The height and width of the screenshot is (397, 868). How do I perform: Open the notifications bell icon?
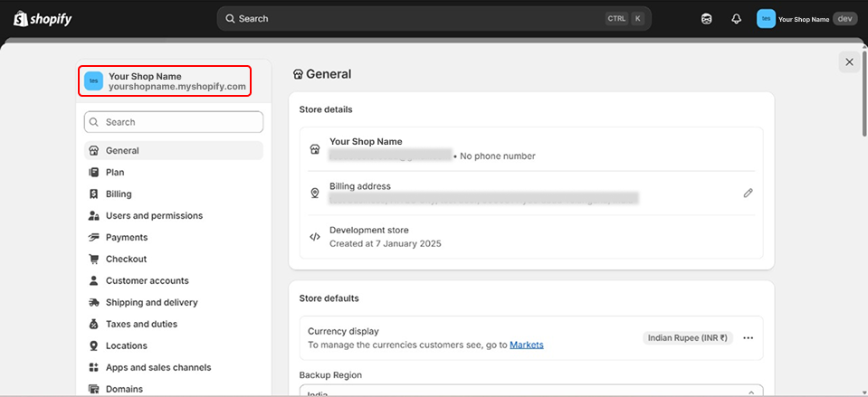coord(736,19)
